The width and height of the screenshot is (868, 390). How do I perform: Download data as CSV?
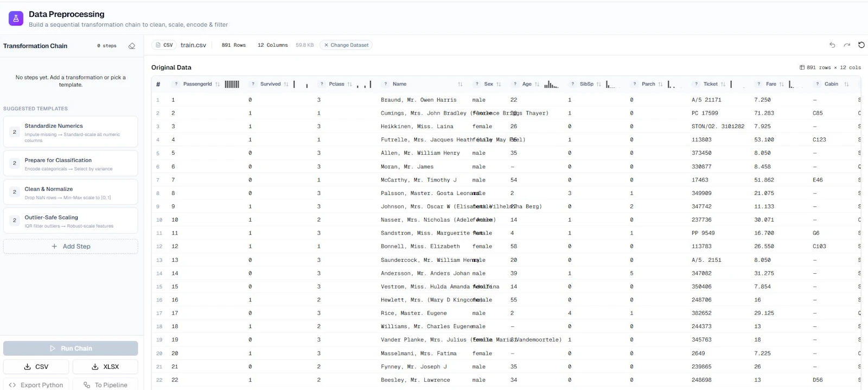[x=36, y=367]
